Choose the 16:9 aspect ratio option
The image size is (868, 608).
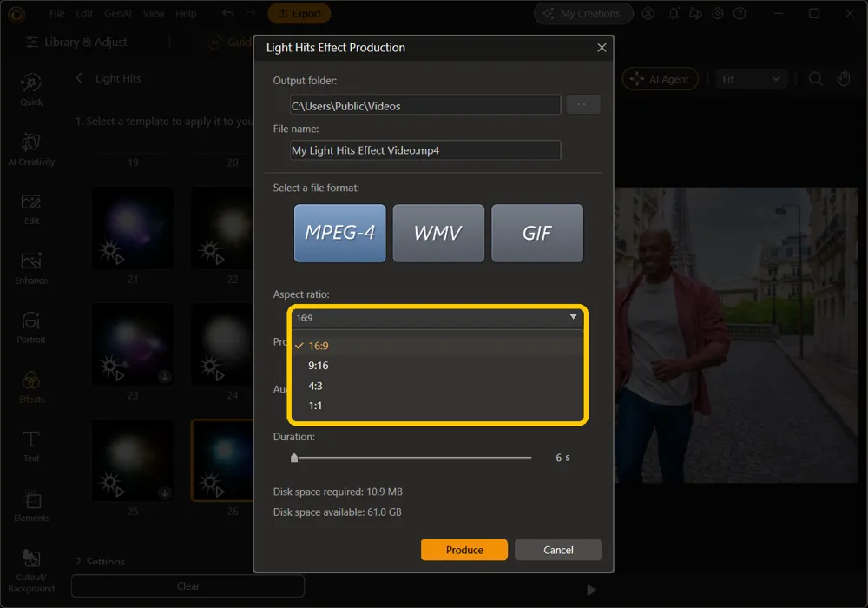click(437, 346)
